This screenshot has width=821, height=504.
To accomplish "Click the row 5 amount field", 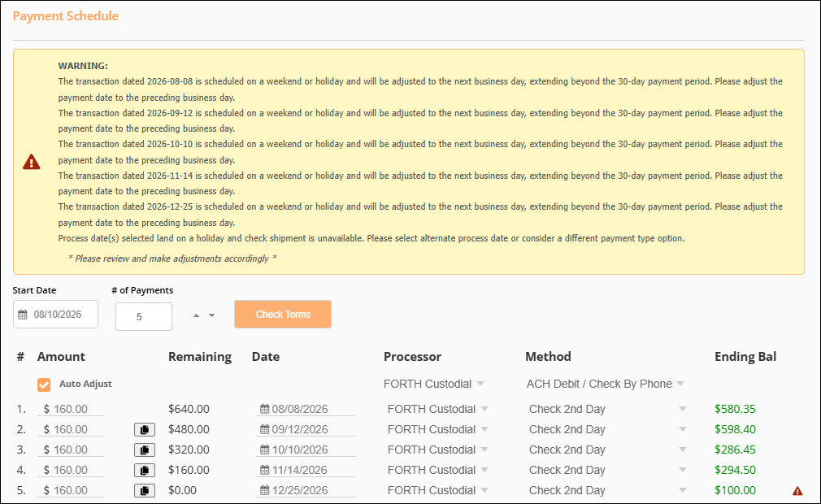I will click(x=71, y=490).
